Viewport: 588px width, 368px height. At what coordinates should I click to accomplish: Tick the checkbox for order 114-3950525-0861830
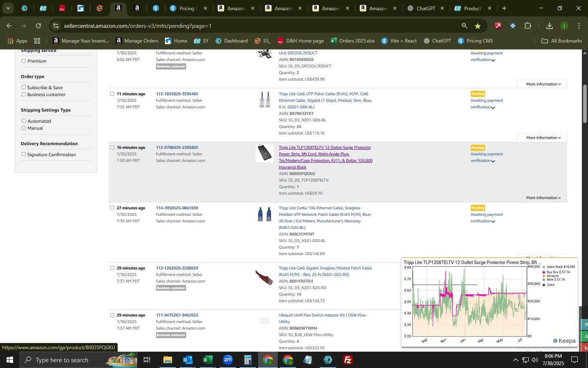[x=112, y=208]
